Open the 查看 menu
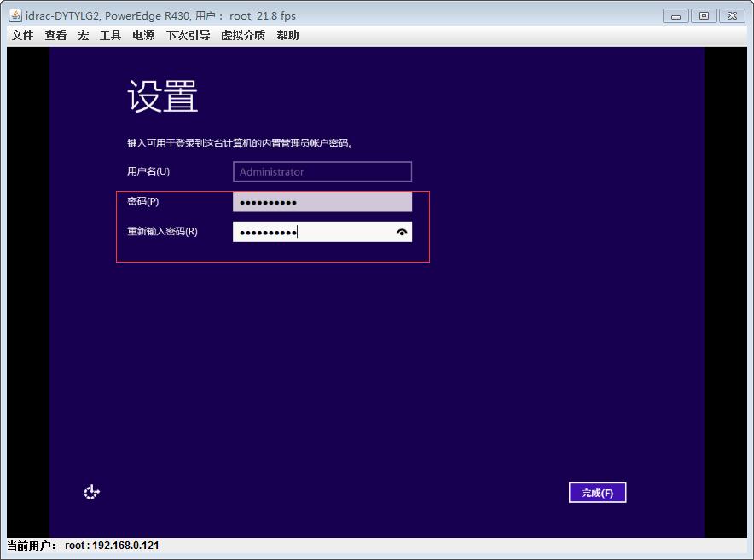754x560 pixels. pos(55,35)
